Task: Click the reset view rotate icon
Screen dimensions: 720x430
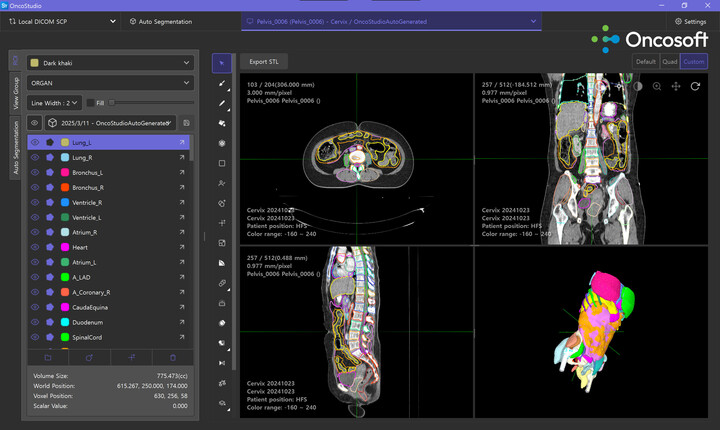Action: tap(695, 86)
